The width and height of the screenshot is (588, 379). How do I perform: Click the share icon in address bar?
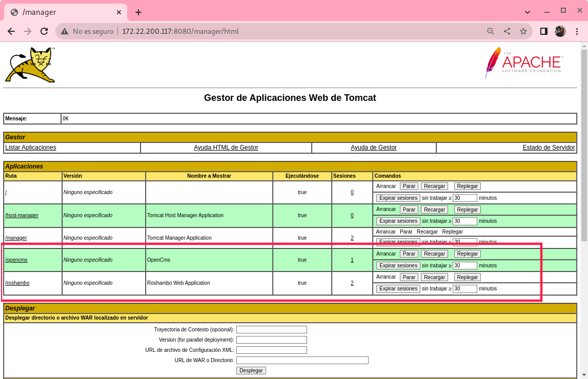click(507, 31)
